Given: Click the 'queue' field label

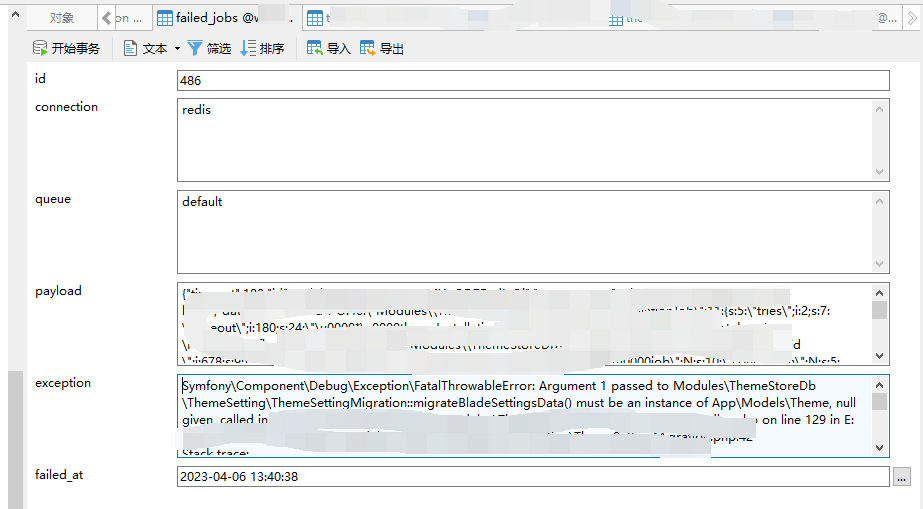Looking at the screenshot, I should point(53,199).
